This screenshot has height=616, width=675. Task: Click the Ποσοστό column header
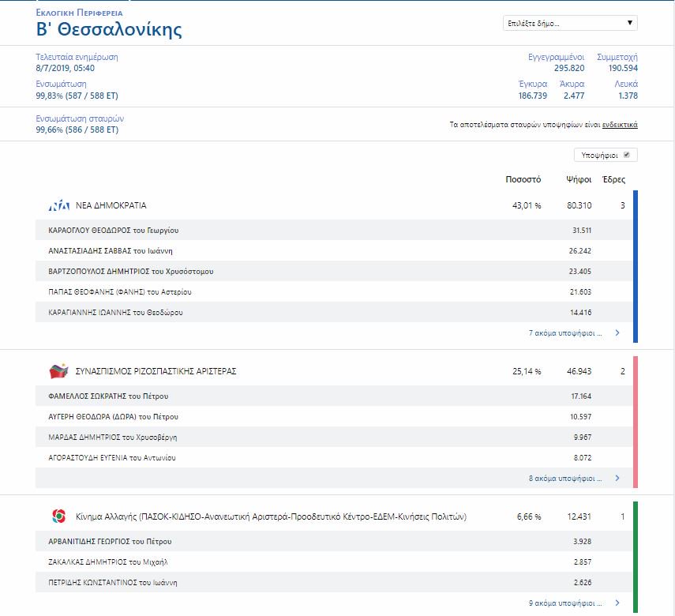click(523, 179)
